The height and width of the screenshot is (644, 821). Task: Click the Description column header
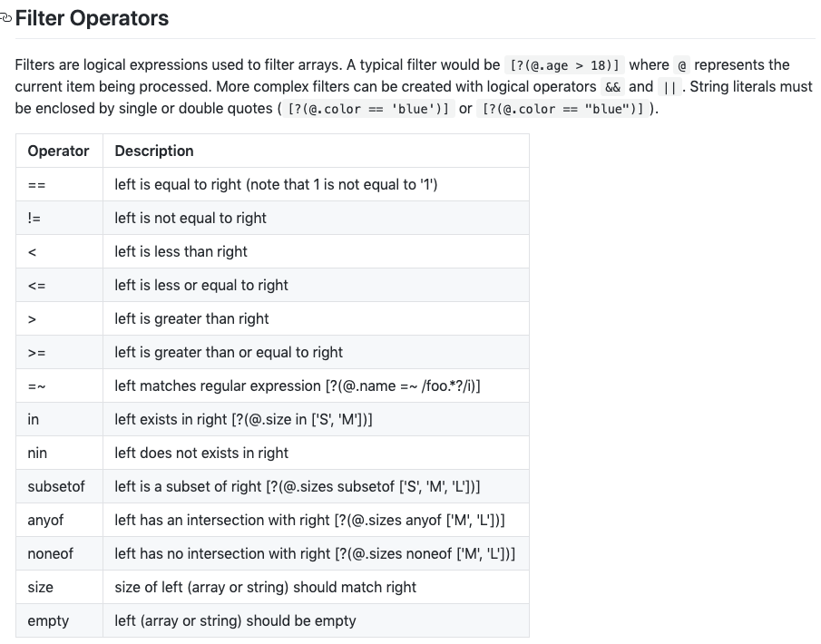pyautogui.click(x=154, y=151)
